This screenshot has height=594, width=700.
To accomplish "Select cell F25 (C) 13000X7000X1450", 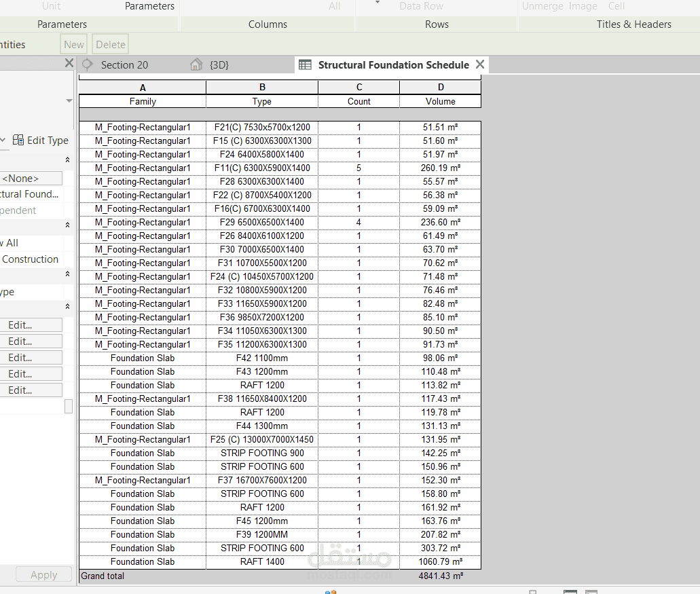I will pyautogui.click(x=262, y=440).
